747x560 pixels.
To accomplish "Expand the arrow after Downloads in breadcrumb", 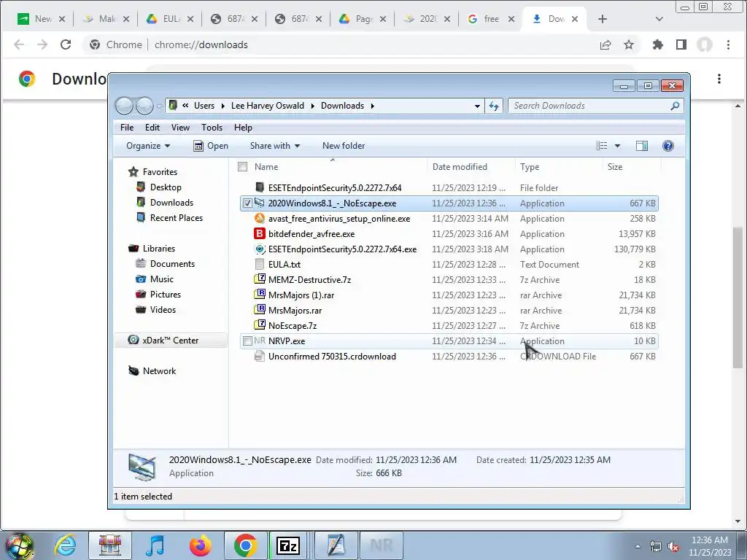I will [373, 106].
